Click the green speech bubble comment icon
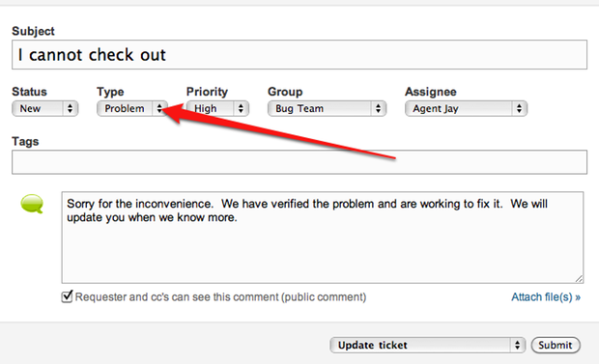This screenshot has height=364, width=599. coord(32,203)
